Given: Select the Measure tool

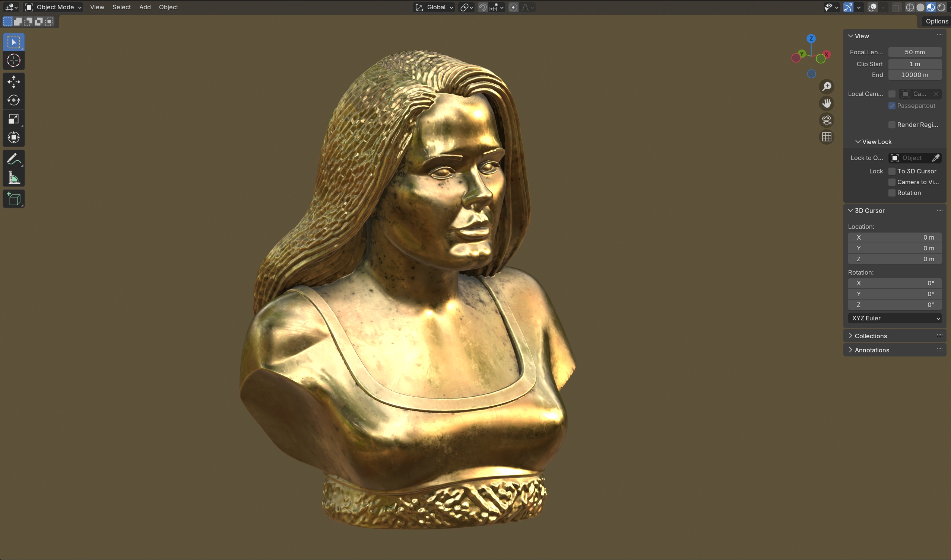Looking at the screenshot, I should 14,178.
